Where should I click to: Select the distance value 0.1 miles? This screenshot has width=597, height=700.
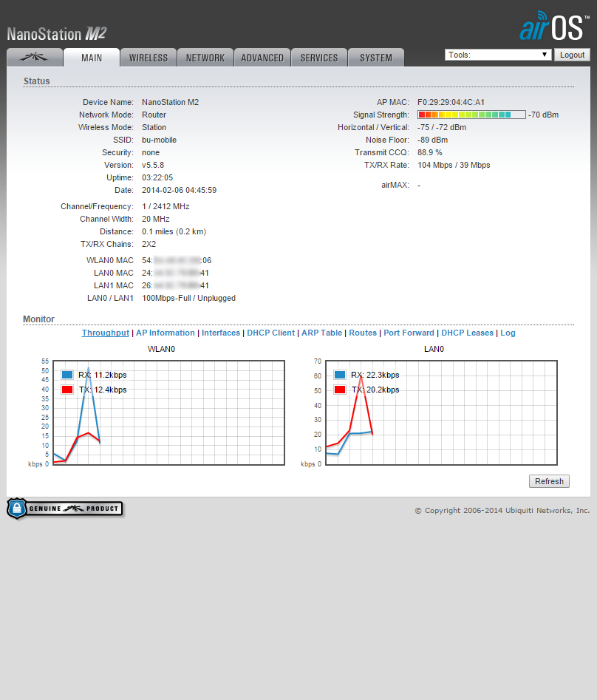point(174,231)
